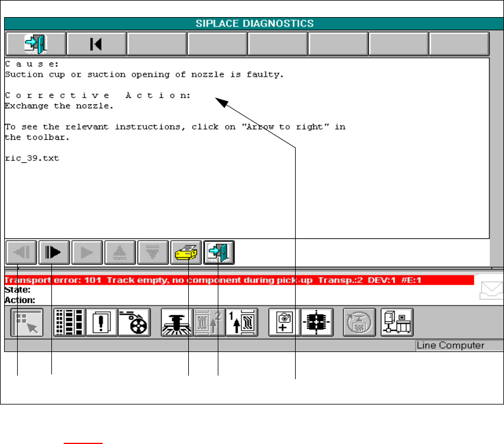
Task: Click the 'Line Computer' status bar field
Action: pos(459,346)
